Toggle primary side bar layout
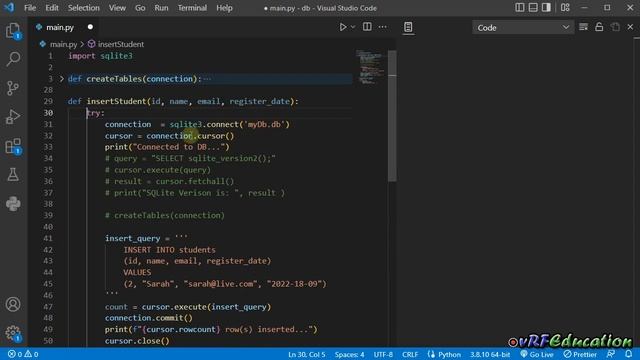This screenshot has width=640, height=360. [520, 8]
